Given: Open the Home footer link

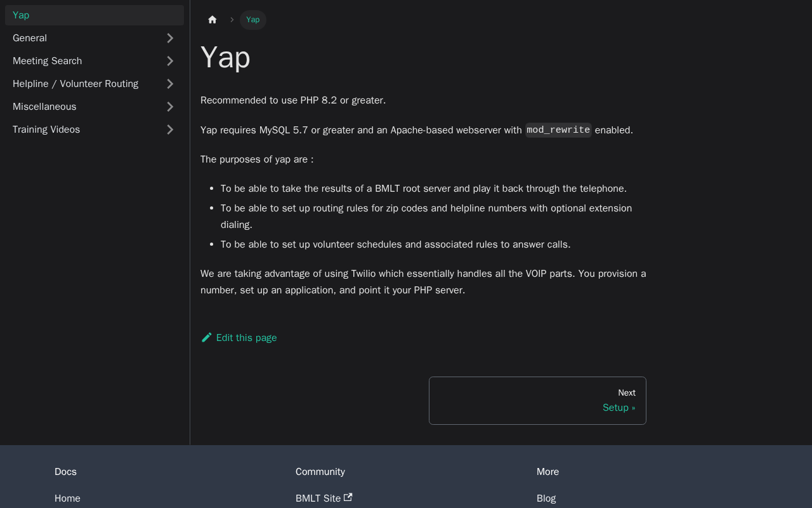Looking at the screenshot, I should coord(67,498).
